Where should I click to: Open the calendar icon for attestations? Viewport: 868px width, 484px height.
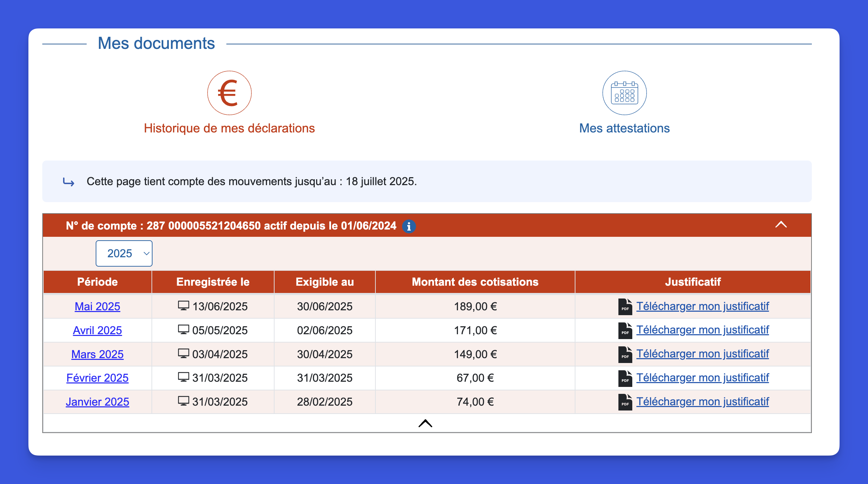624,93
